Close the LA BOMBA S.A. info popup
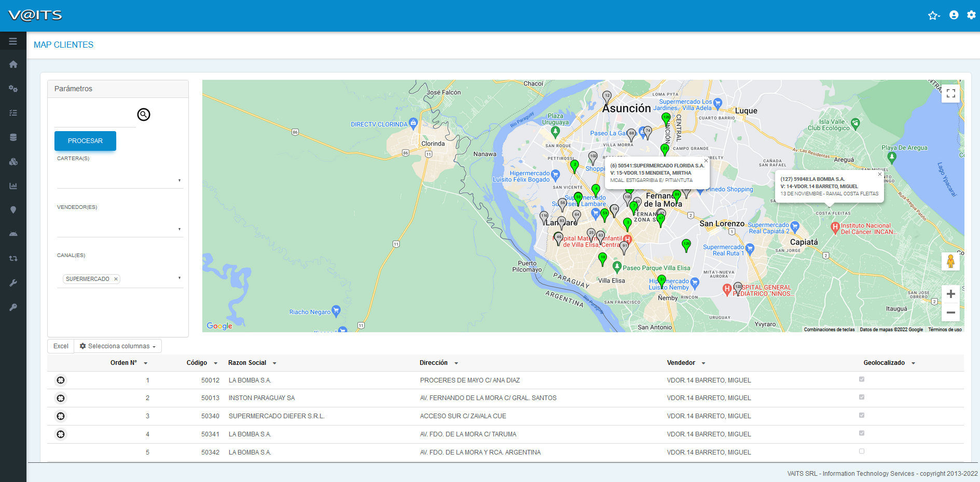Screen dimensions: 980x482 [879, 174]
